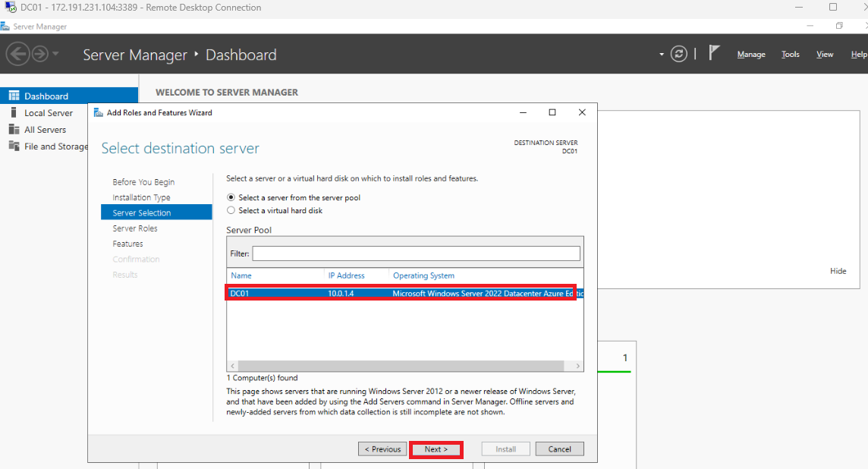Image resolution: width=868 pixels, height=469 pixels.
Task: Expand dropdown arrow beside refresh icon
Action: pos(662,55)
